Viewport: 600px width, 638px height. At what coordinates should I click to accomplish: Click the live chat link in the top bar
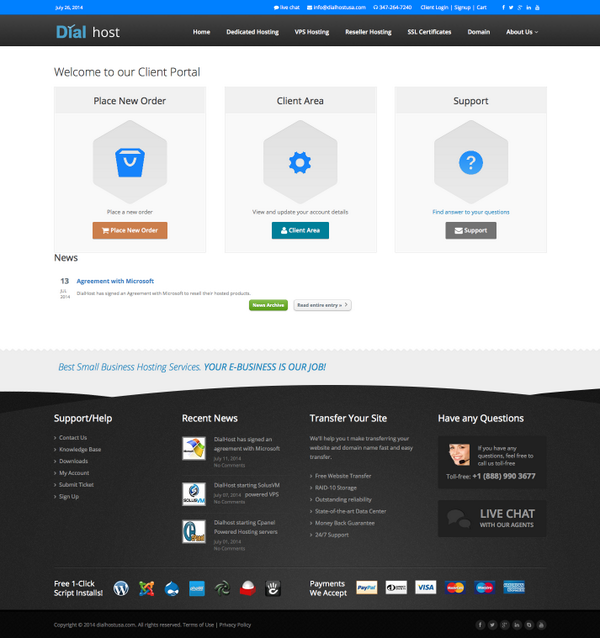coord(287,7)
